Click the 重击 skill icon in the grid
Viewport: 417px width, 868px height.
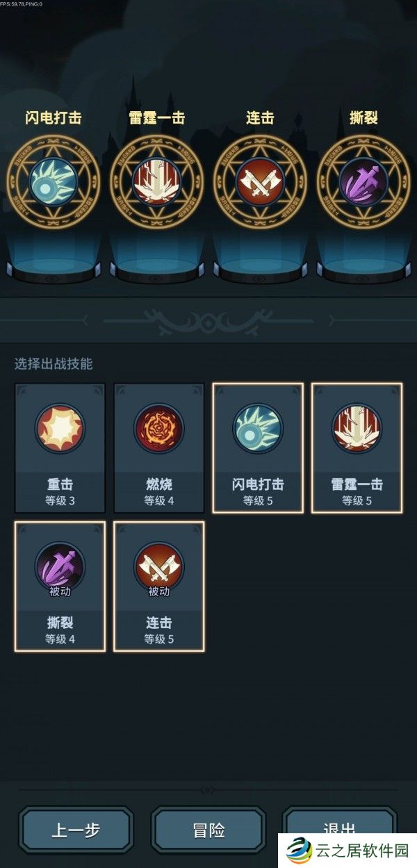pos(60,429)
